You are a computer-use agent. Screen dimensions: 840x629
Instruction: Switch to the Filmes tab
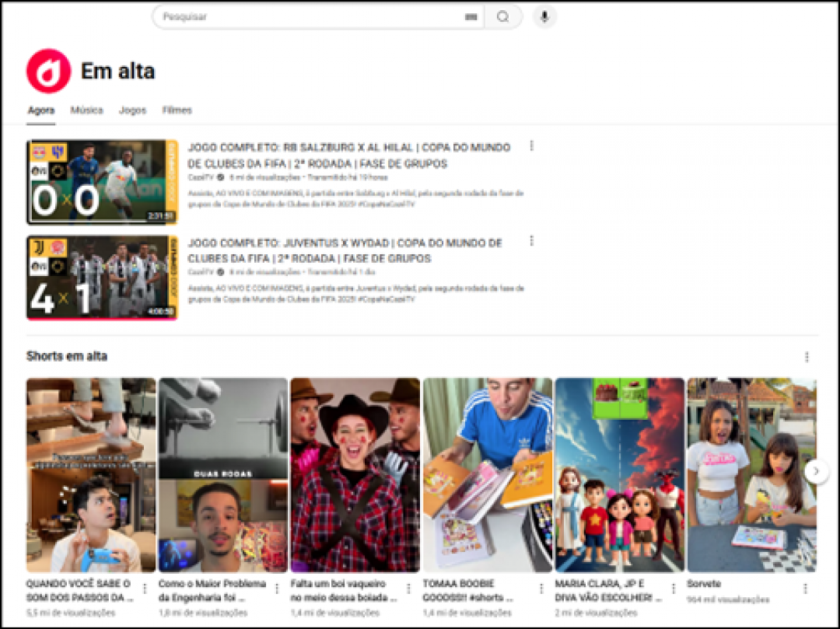177,110
